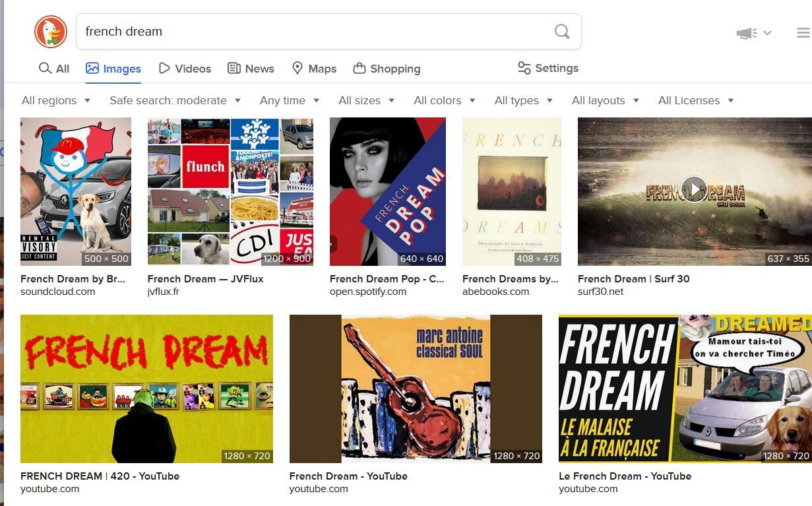The width and height of the screenshot is (812, 506).
Task: Open the yellow FRENCH DREAM 420 thumbnail
Action: coord(146,389)
